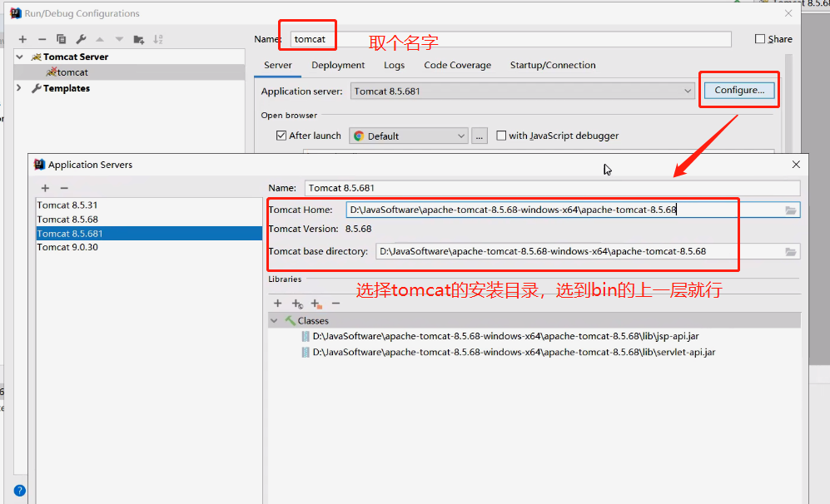Move configuration down with arrow icon
The width and height of the screenshot is (830, 504).
pyautogui.click(x=119, y=39)
